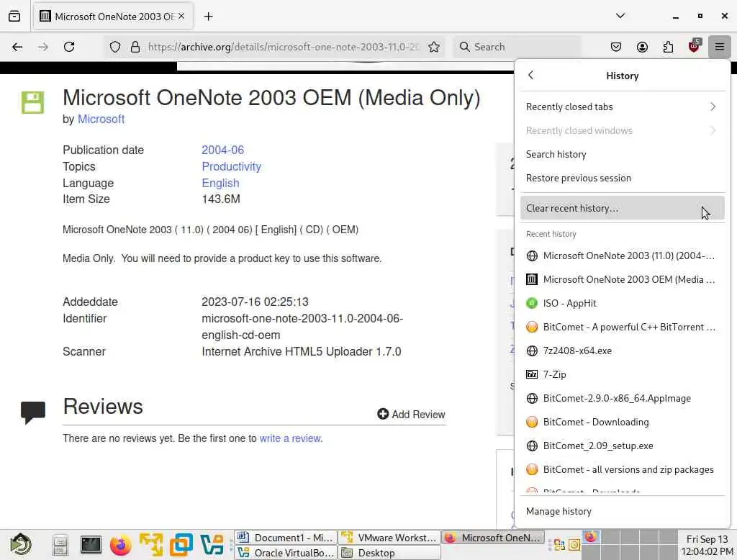Click the forward navigation arrow
Image resolution: width=737 pixels, height=560 pixels.
pyautogui.click(x=42, y=47)
